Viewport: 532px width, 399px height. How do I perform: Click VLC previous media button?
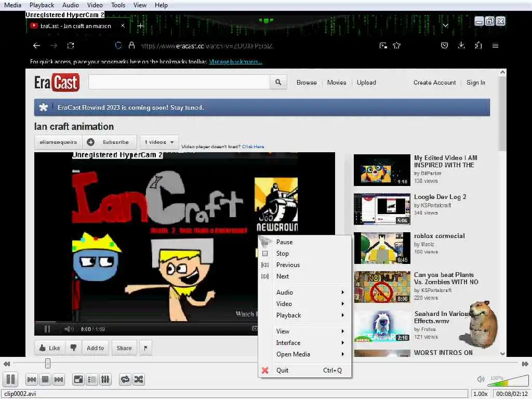click(x=32, y=379)
